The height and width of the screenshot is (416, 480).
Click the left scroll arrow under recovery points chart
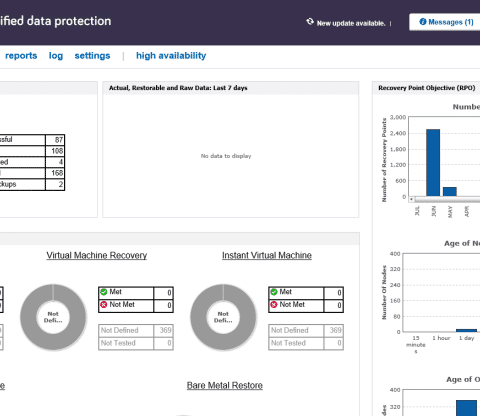412,199
